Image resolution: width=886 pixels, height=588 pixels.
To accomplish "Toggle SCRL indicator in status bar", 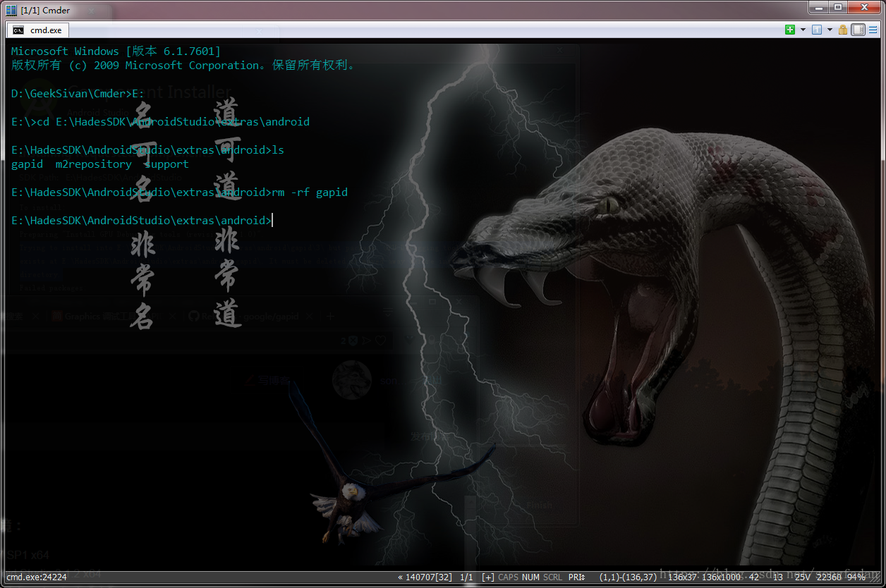I will [553, 577].
